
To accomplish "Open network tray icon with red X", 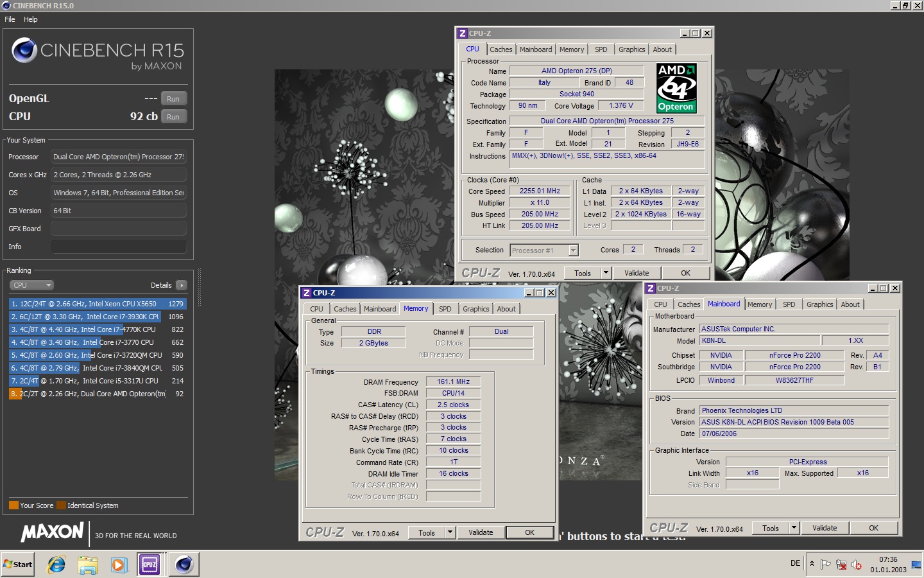I will coord(841,565).
